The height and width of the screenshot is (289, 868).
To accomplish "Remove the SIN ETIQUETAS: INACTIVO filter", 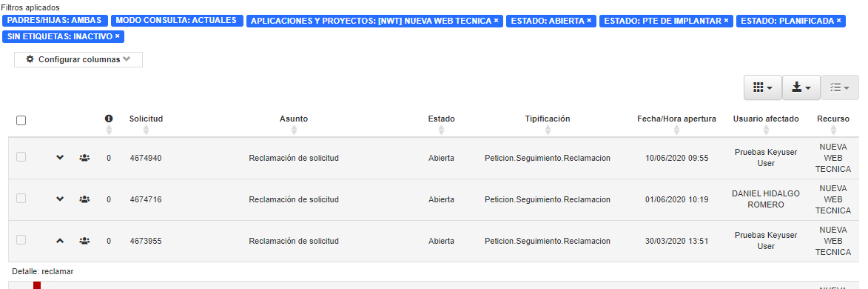I will [118, 36].
